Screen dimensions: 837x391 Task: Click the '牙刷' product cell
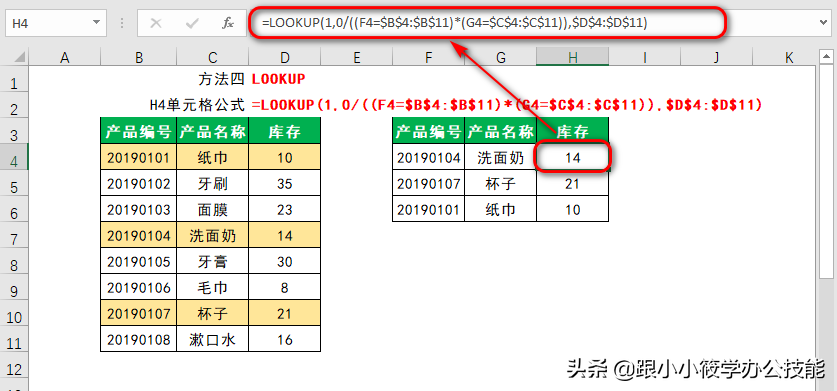pos(212,183)
